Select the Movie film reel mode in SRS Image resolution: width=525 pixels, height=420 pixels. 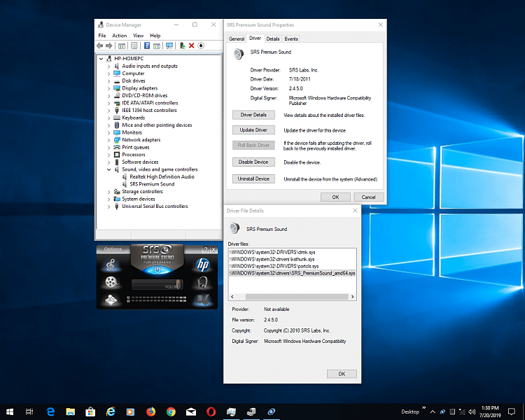tap(111, 282)
